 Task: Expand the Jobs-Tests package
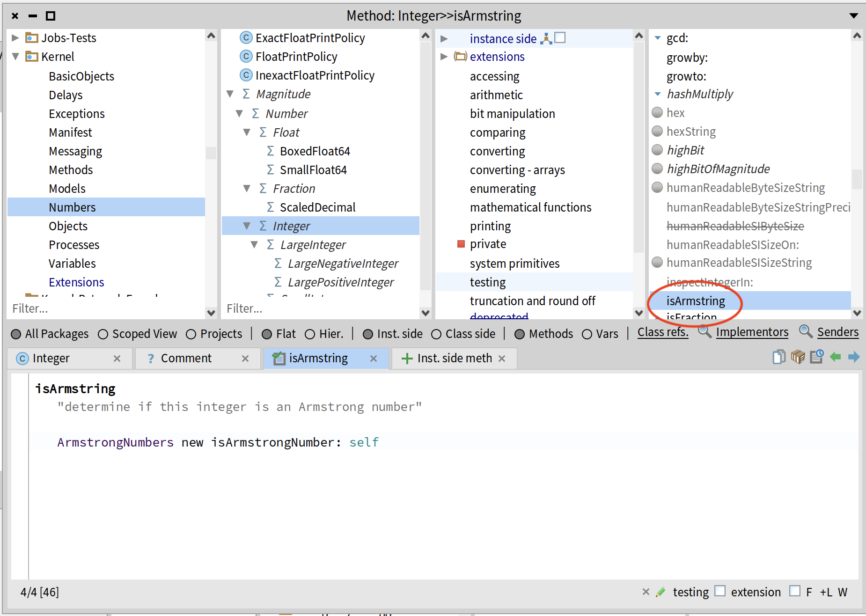pos(15,37)
